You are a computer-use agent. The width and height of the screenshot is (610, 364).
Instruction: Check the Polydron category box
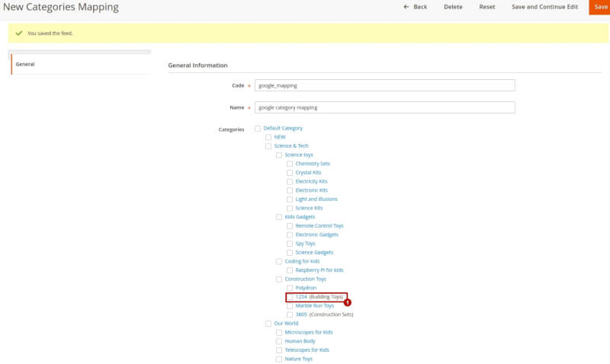(x=290, y=288)
